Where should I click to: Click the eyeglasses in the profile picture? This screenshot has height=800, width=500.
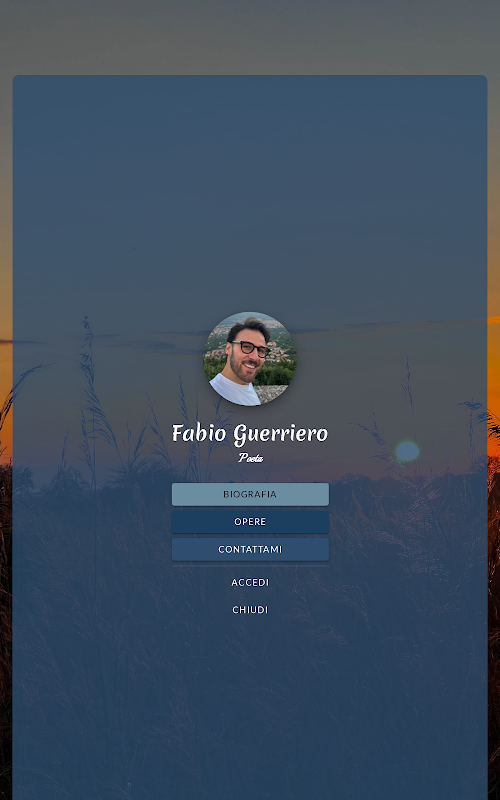point(250,348)
